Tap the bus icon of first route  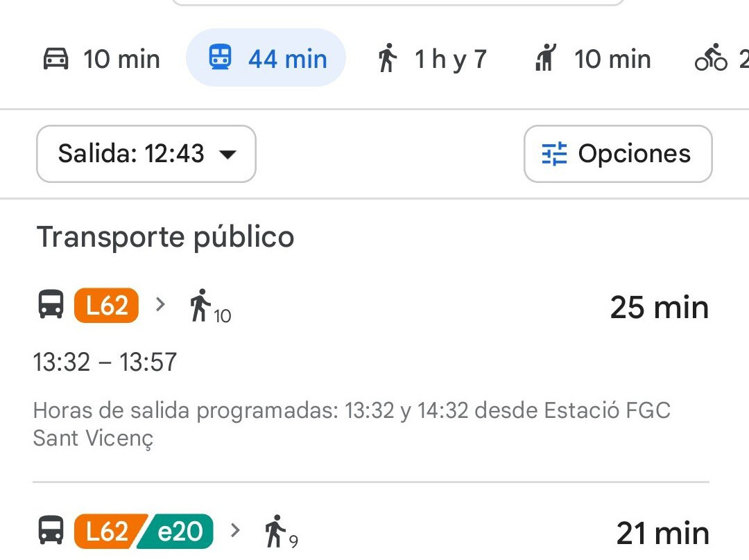51,305
